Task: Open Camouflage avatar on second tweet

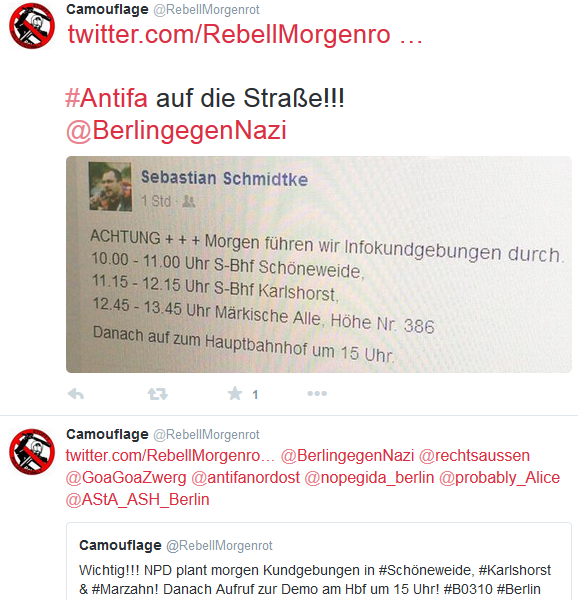Action: 32,452
